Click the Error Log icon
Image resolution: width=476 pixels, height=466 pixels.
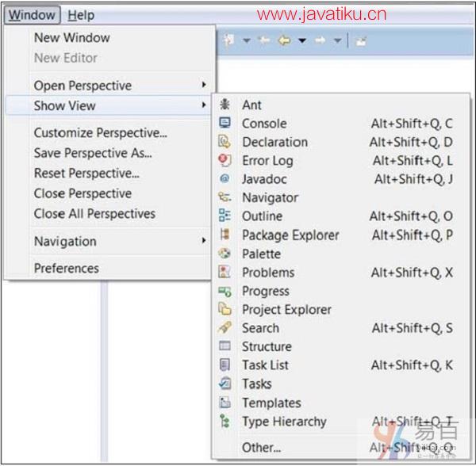[225, 160]
